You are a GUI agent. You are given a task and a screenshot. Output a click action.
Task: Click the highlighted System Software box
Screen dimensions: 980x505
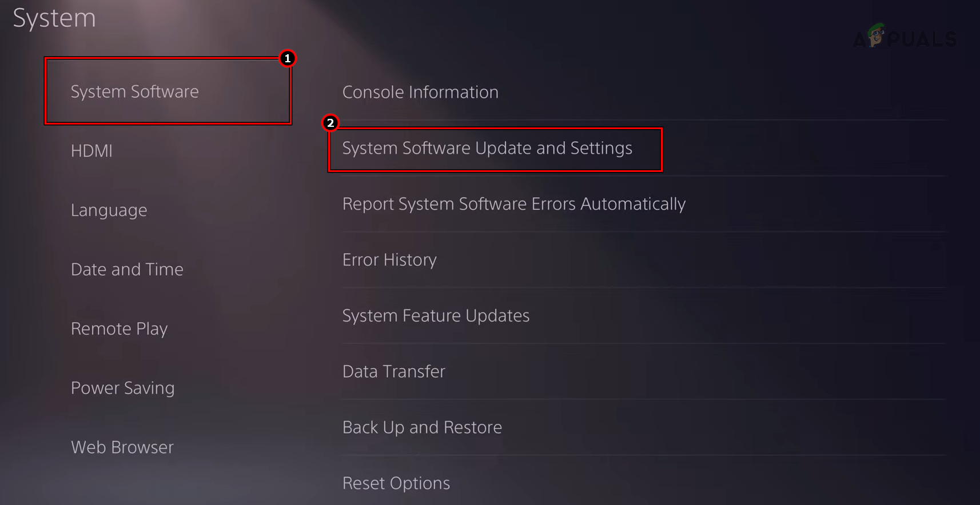pyautogui.click(x=169, y=90)
